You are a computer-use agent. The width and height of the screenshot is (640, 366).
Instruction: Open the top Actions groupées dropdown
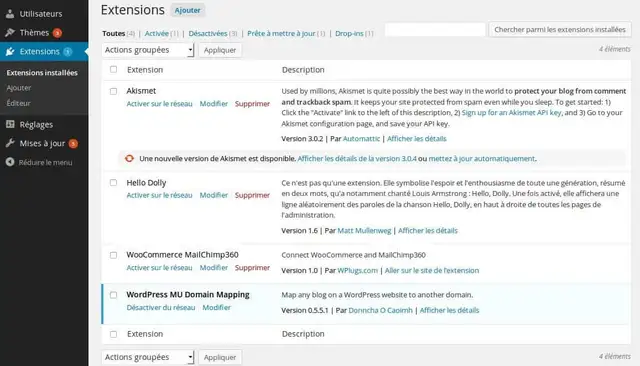point(147,50)
